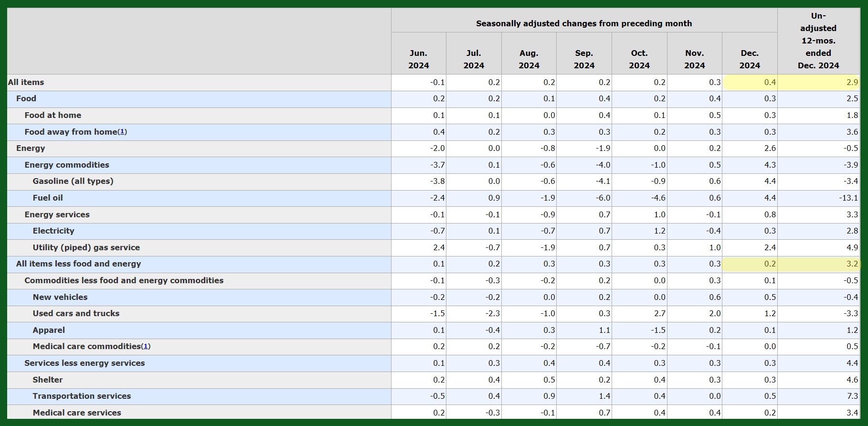The image size is (868, 426).
Task: Click Services less energy services 12-month value 4.4
Action: tap(852, 363)
